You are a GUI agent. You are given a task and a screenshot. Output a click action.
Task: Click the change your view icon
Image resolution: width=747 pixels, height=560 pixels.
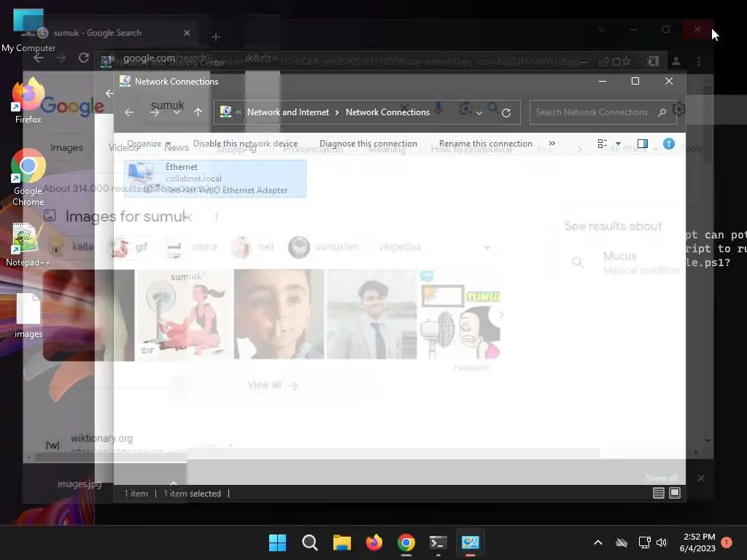(x=602, y=144)
